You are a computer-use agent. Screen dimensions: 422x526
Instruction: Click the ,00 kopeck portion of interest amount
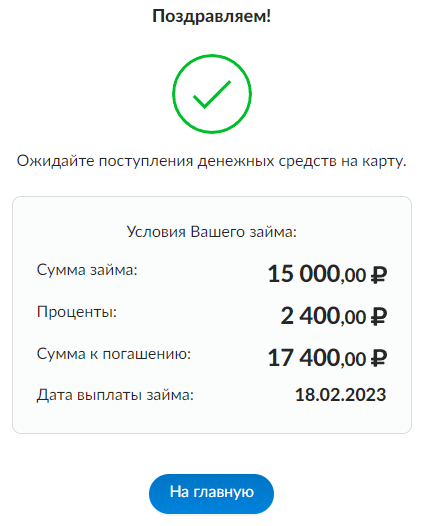tap(354, 318)
